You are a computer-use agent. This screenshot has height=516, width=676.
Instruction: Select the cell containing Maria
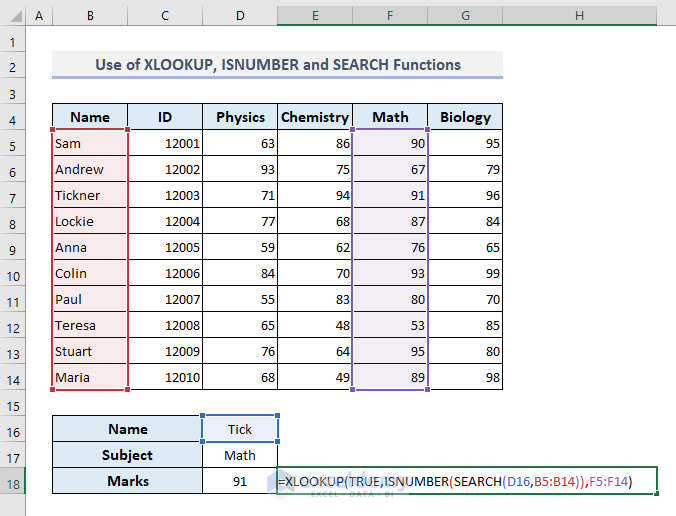pyautogui.click(x=90, y=377)
